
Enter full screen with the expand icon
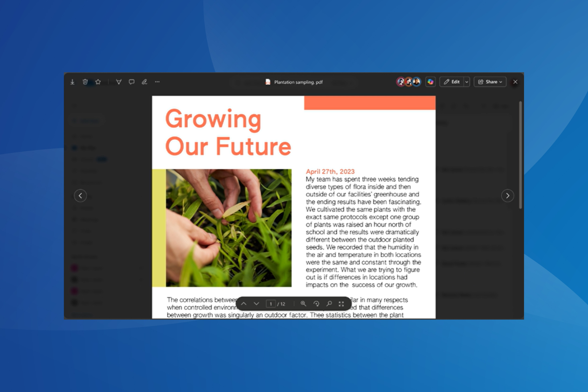pos(341,303)
